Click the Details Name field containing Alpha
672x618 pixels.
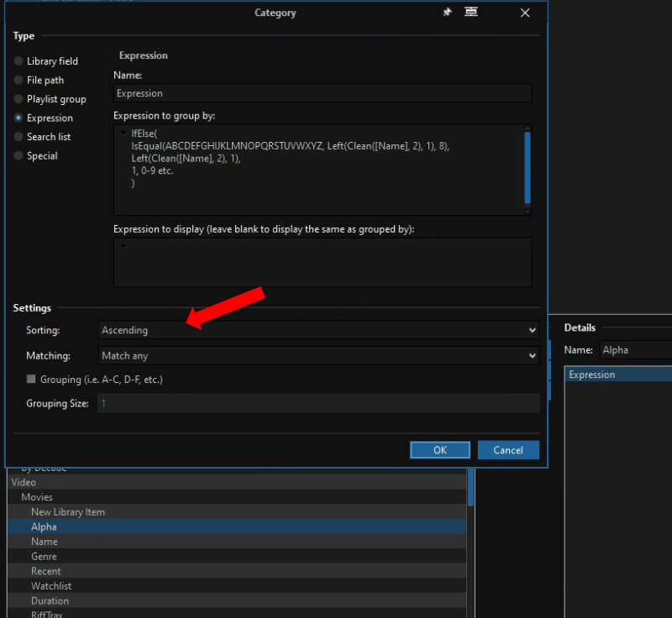point(636,350)
